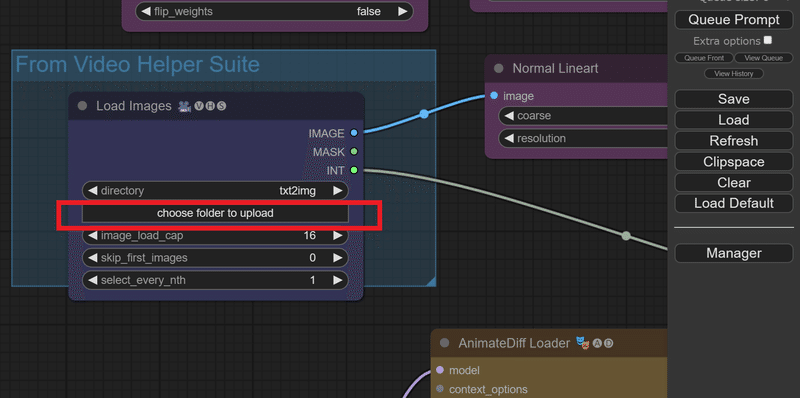Select the From Video Helper Suite group title
The image size is (800, 398).
coord(138,65)
